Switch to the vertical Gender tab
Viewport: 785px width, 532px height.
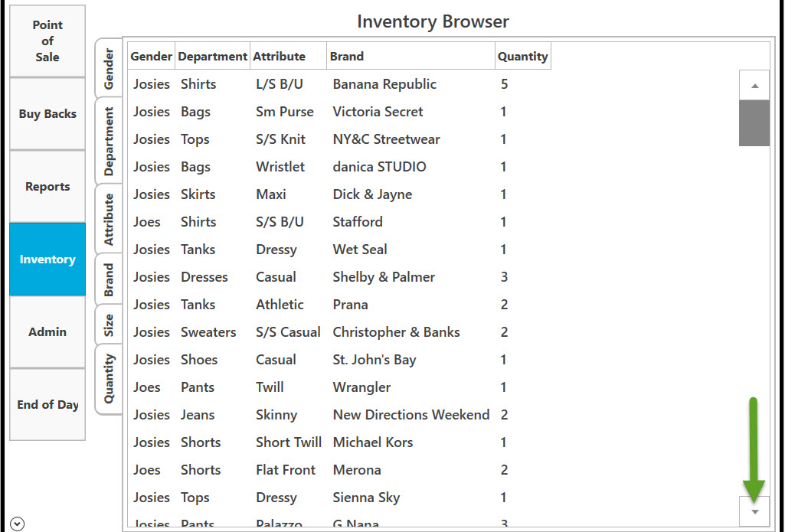[x=109, y=69]
